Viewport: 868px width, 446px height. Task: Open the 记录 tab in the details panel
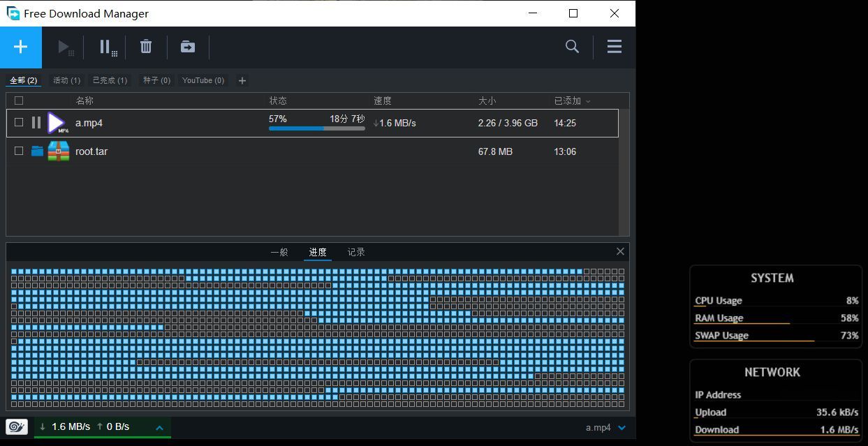[x=356, y=252]
